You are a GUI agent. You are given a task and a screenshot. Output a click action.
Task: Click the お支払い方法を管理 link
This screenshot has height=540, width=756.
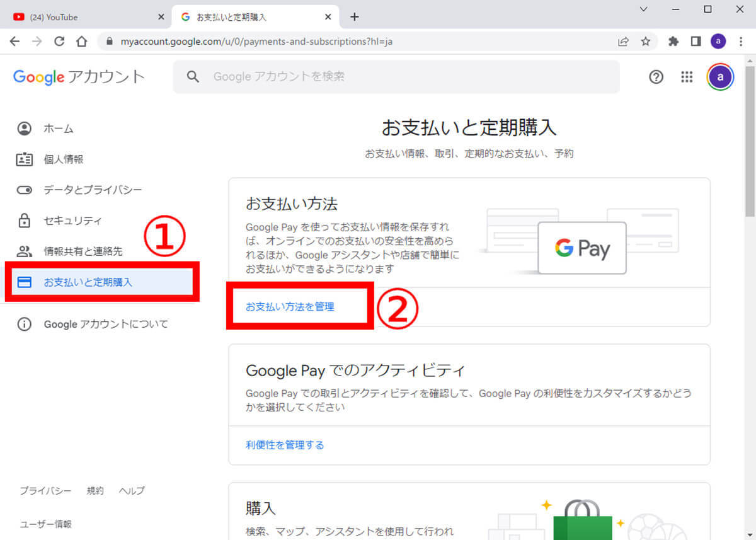point(290,307)
